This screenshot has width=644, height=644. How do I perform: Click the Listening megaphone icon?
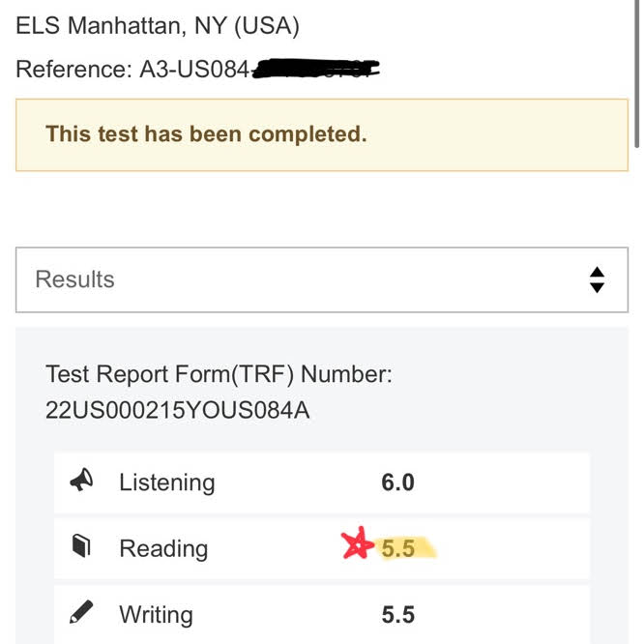pyautogui.click(x=82, y=481)
